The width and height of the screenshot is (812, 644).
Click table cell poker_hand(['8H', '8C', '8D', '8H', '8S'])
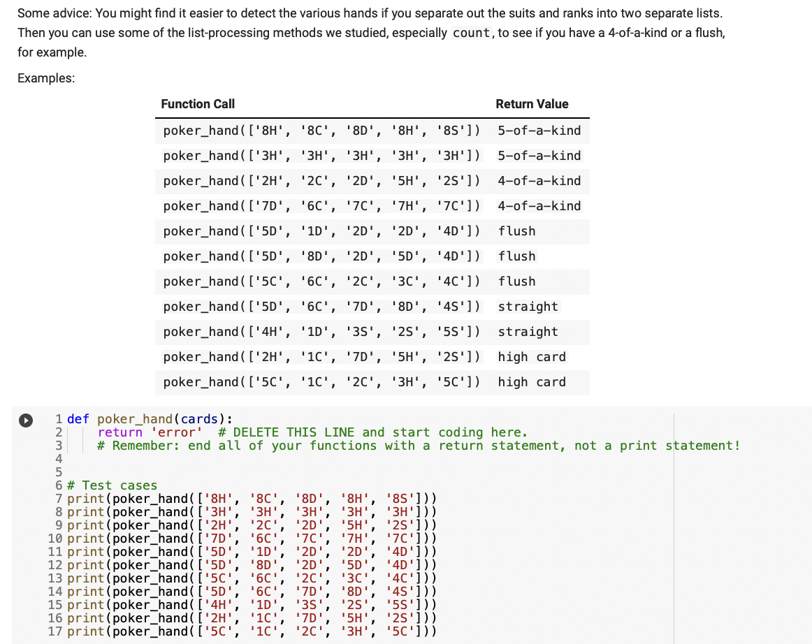(x=321, y=131)
